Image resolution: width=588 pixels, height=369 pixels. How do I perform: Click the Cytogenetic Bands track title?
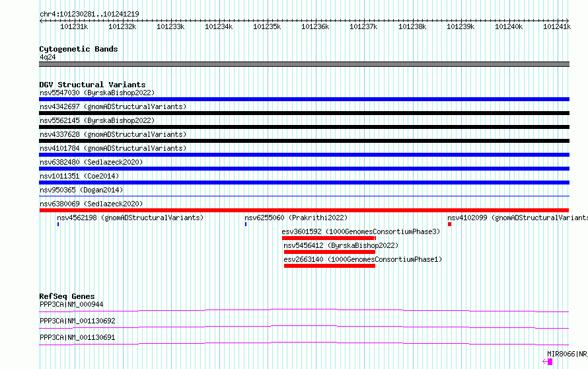(79, 49)
